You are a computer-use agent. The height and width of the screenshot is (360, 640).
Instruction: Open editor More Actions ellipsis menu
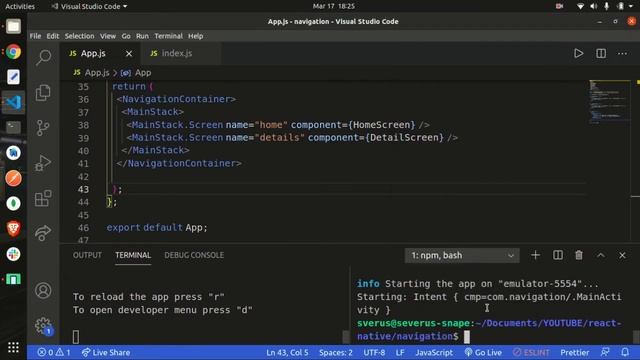click(622, 53)
